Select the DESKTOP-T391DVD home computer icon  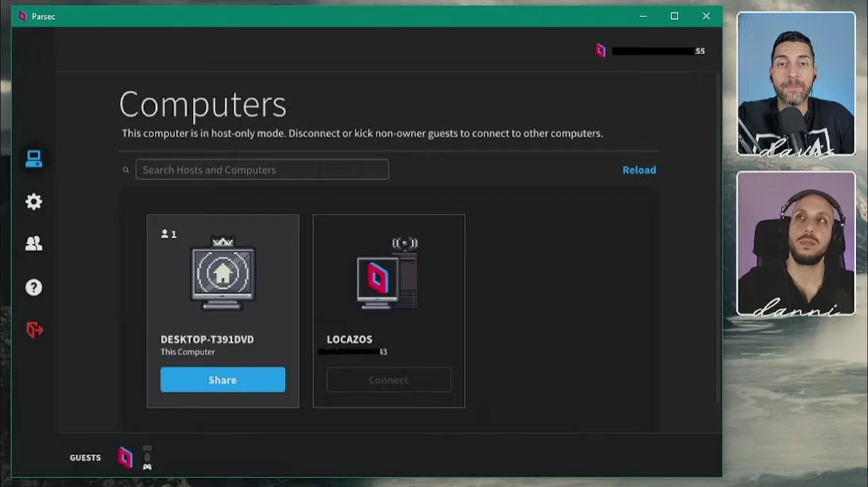click(222, 273)
